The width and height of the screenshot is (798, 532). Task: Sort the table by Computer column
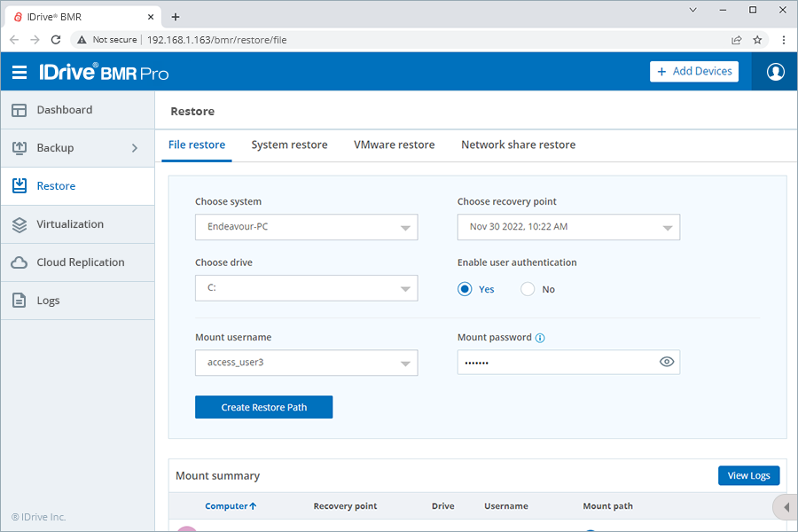(231, 505)
